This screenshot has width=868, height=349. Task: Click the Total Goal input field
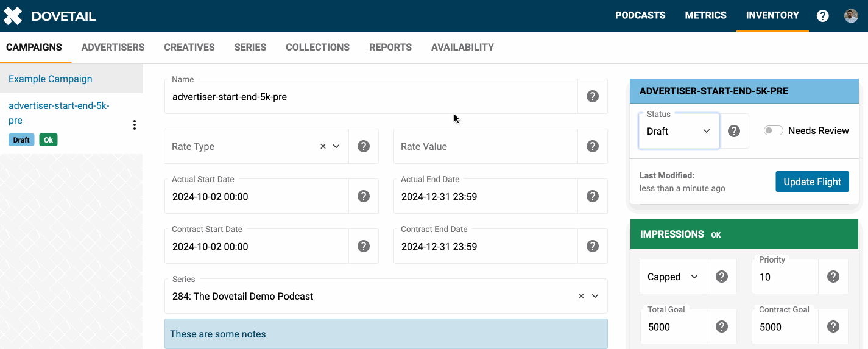[672, 327]
